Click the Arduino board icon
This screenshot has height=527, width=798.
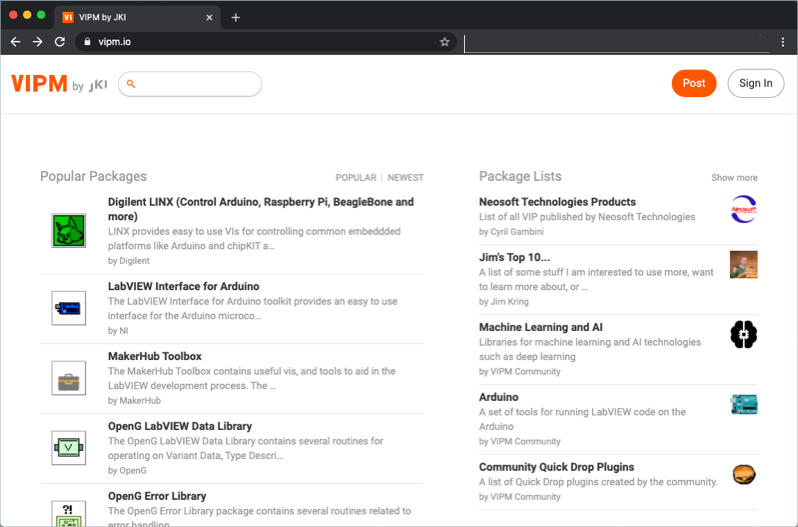(744, 404)
